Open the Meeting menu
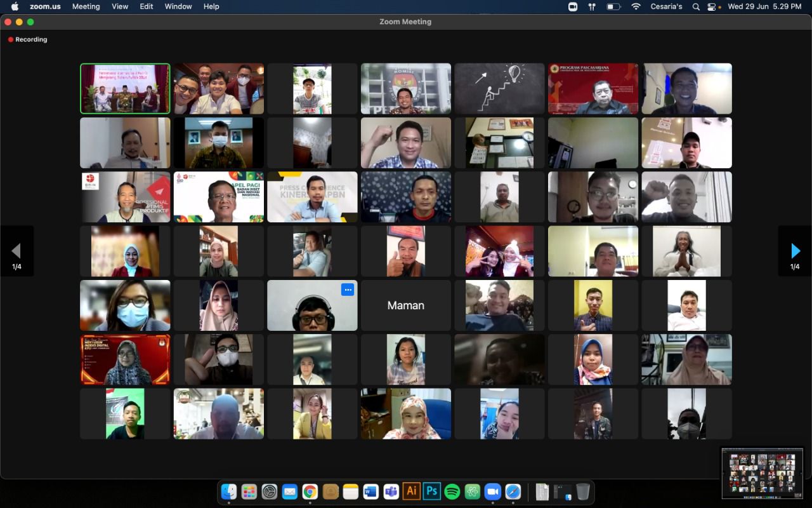This screenshot has width=812, height=508. (x=86, y=6)
